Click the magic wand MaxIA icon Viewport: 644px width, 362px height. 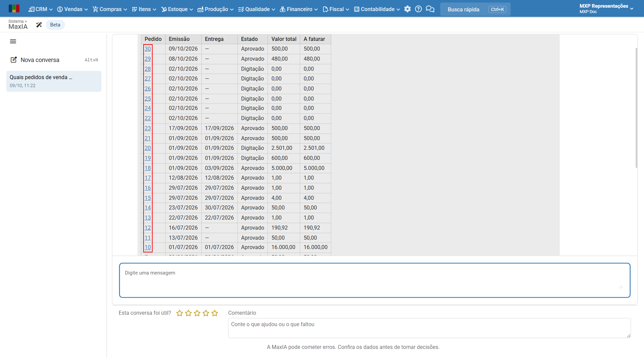pyautogui.click(x=39, y=25)
